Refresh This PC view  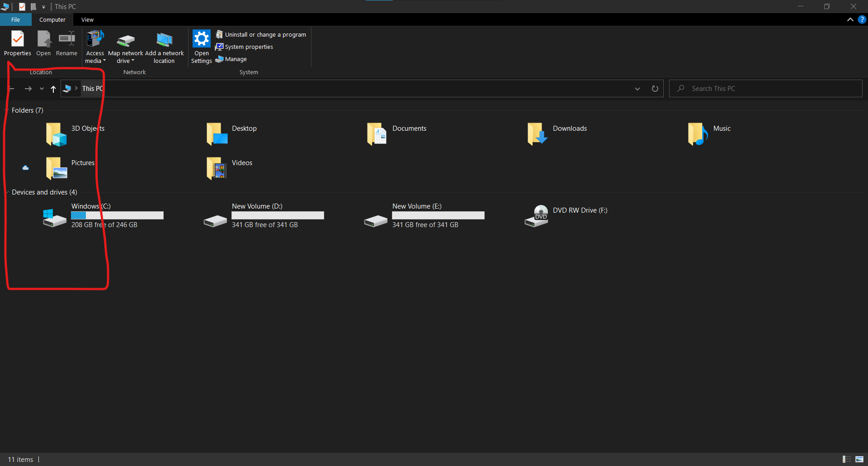(655, 89)
